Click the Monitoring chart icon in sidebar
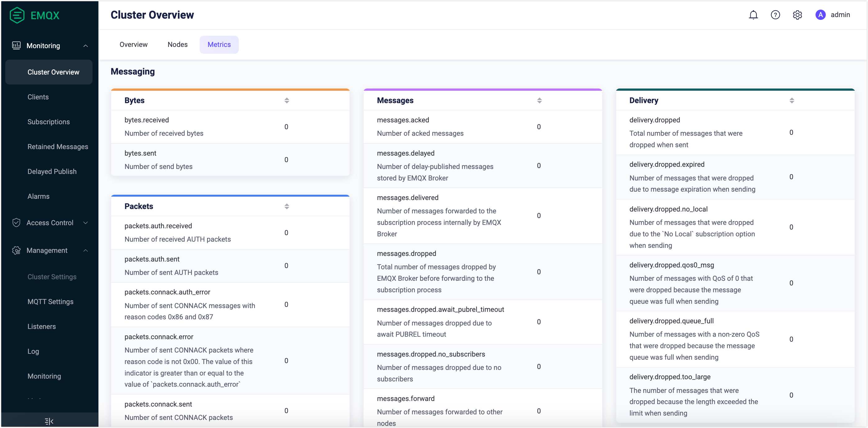This screenshot has width=868, height=428. [16, 45]
